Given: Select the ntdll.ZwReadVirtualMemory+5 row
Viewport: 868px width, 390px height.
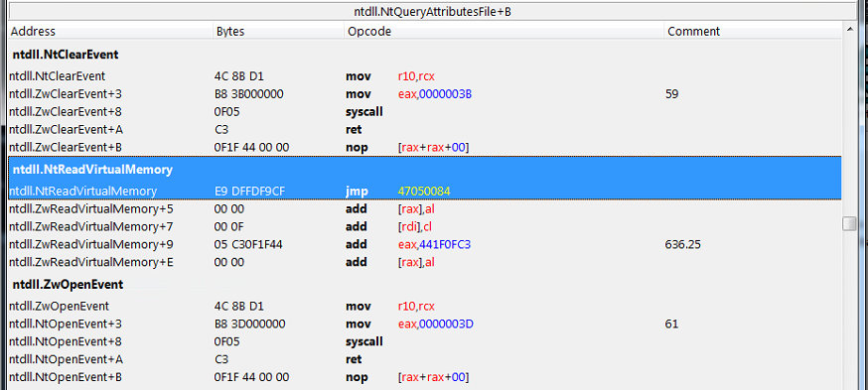Looking at the screenshot, I should tap(425, 209).
